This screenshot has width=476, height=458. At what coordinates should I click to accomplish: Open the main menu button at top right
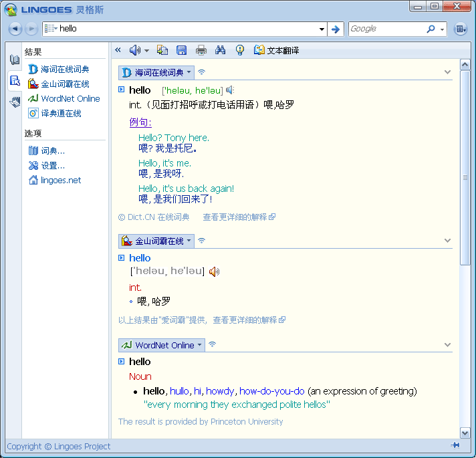(x=460, y=29)
